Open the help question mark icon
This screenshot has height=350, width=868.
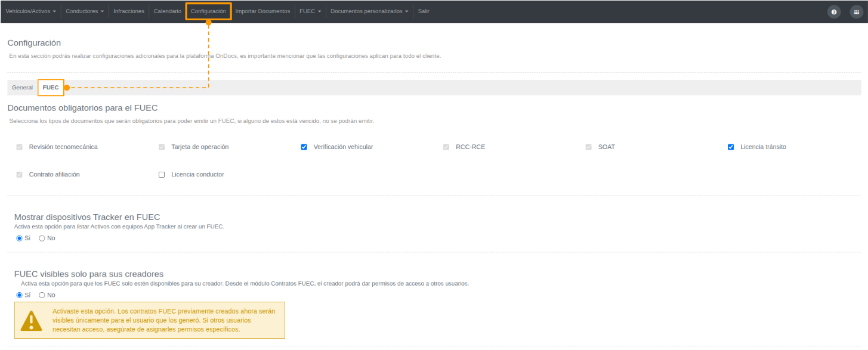(833, 12)
